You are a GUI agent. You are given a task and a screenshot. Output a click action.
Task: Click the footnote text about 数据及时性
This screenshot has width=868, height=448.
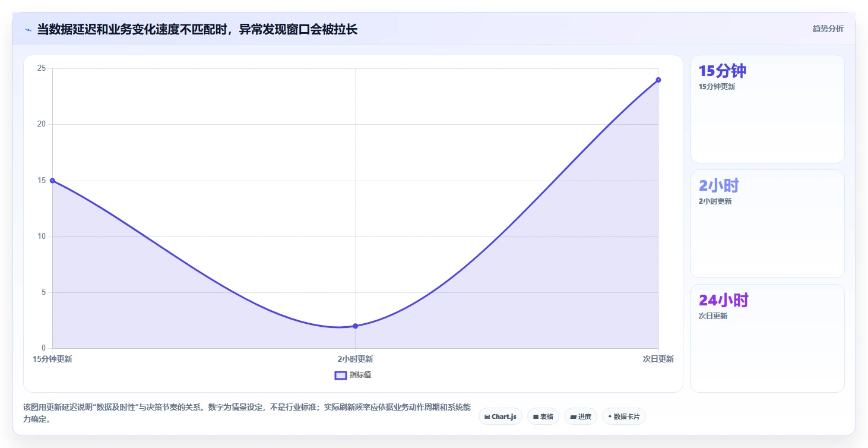[x=247, y=413]
